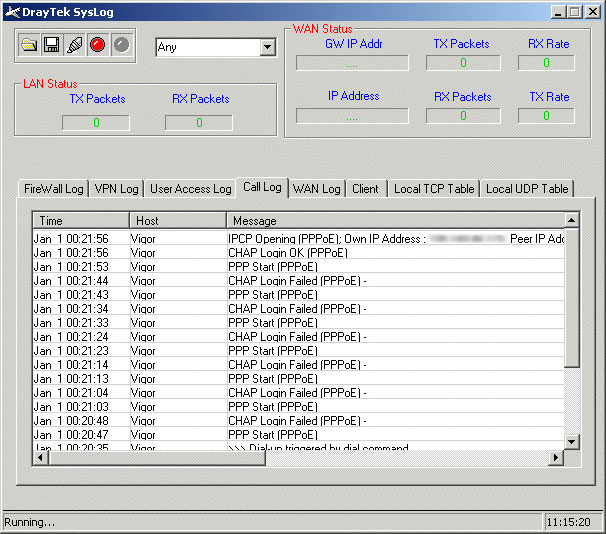Click LAN RX Packets value field
This screenshot has height=534, width=606.
click(199, 123)
